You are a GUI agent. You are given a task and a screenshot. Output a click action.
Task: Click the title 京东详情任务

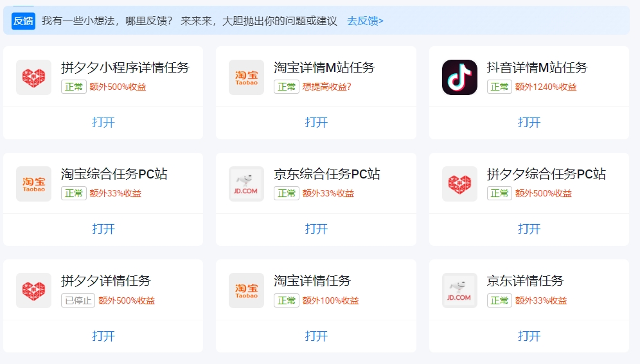[x=526, y=281]
